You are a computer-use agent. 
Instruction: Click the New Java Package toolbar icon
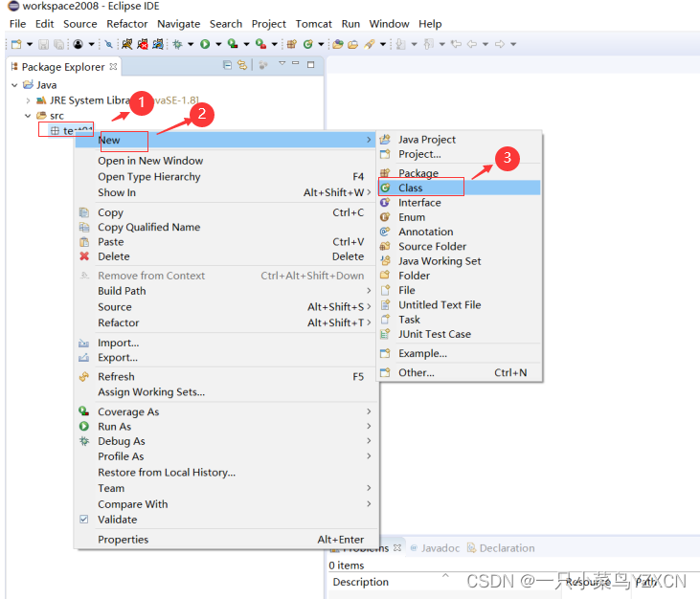pyautogui.click(x=291, y=44)
